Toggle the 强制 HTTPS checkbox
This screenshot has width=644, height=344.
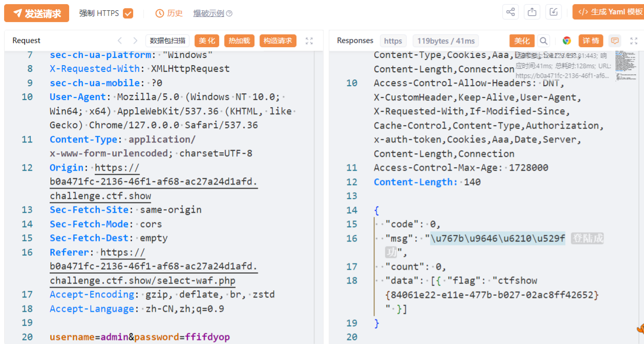[128, 13]
